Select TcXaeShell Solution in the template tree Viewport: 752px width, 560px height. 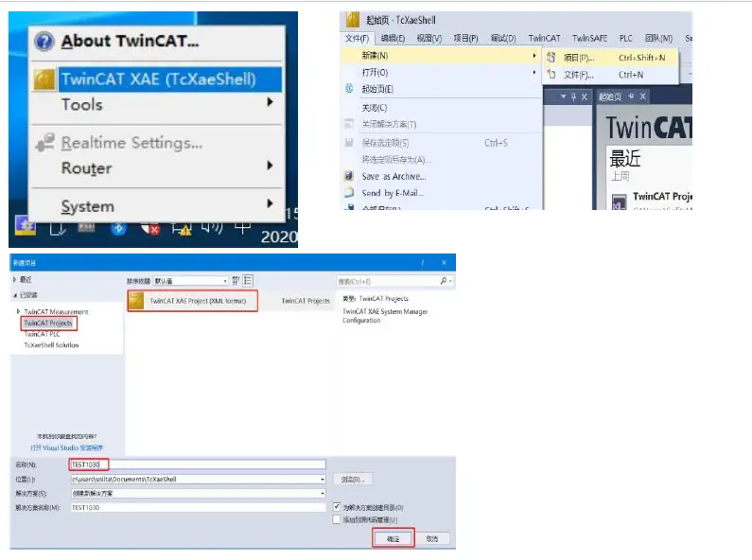51,345
